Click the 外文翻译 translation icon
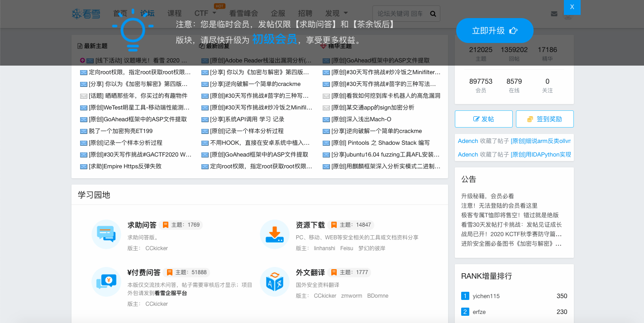Image resolution: width=644 pixels, height=323 pixels. (x=274, y=282)
